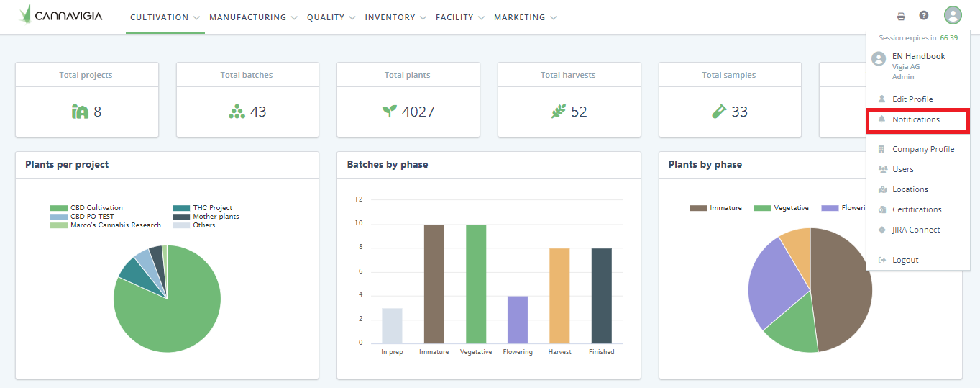This screenshot has width=980, height=388.
Task: Click the Total batches cluster icon
Action: (x=237, y=112)
